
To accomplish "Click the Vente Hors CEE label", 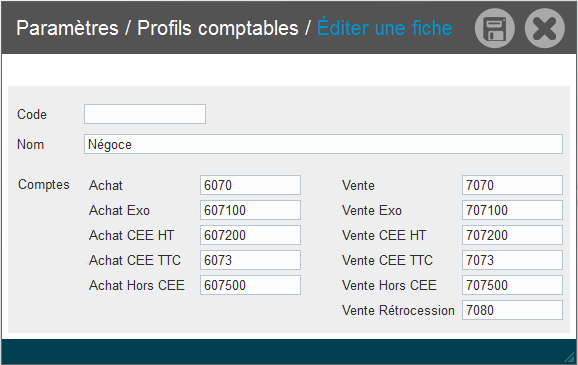I will point(389,285).
